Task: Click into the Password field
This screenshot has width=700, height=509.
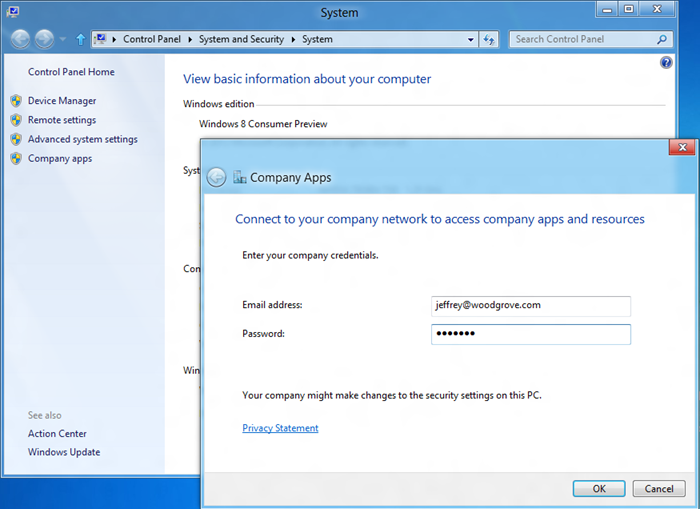Action: click(530, 334)
